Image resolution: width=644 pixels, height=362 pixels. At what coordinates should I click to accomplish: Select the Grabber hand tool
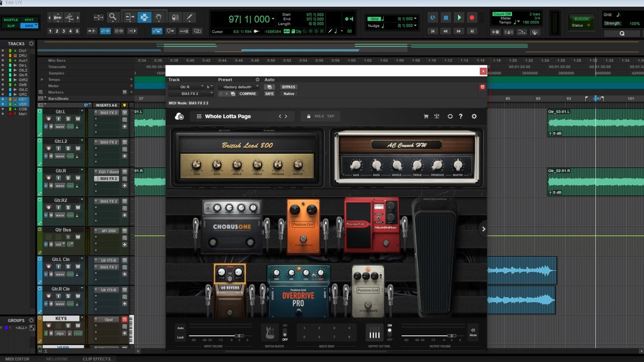pyautogui.click(x=159, y=17)
